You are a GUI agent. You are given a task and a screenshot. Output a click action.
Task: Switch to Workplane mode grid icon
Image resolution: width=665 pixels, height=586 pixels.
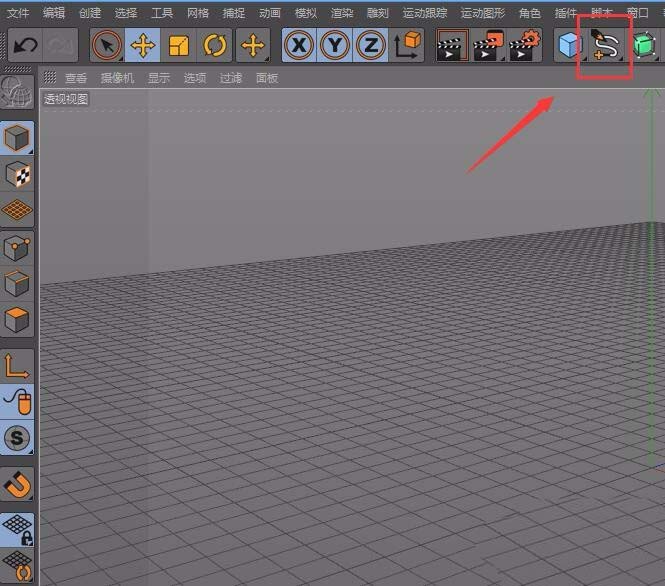17,209
